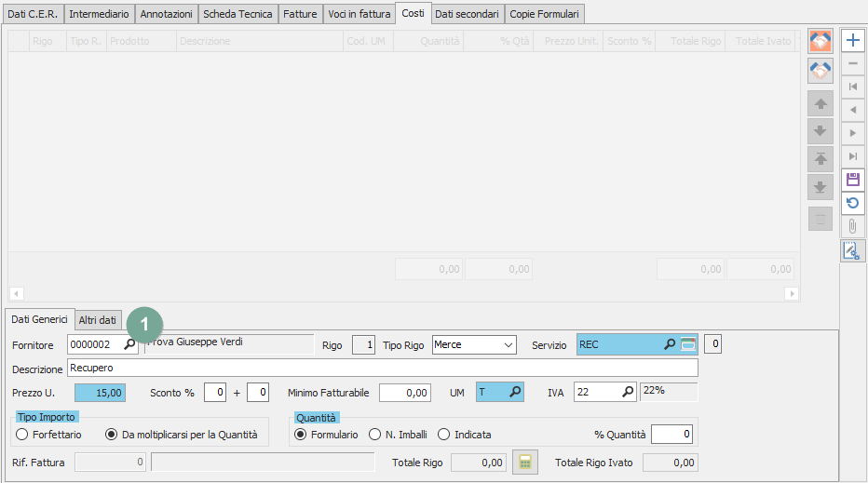
Task: Click the purple floppy disk save icon
Action: tap(852, 180)
